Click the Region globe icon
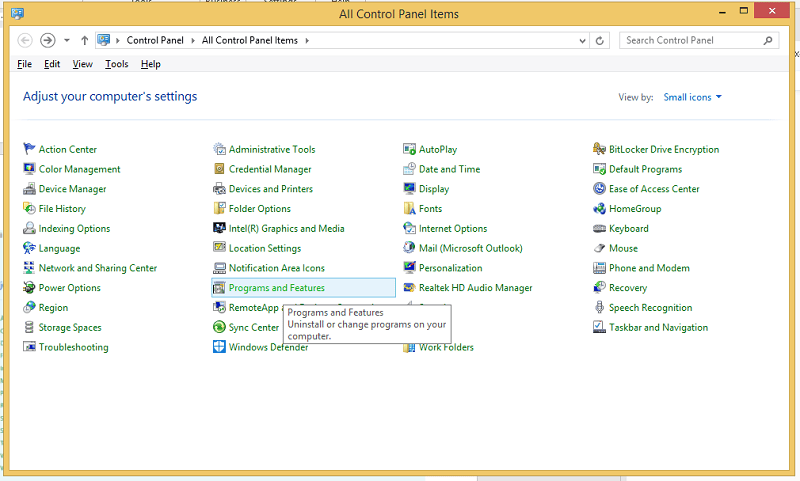This screenshot has height=481, width=800. pyautogui.click(x=29, y=308)
